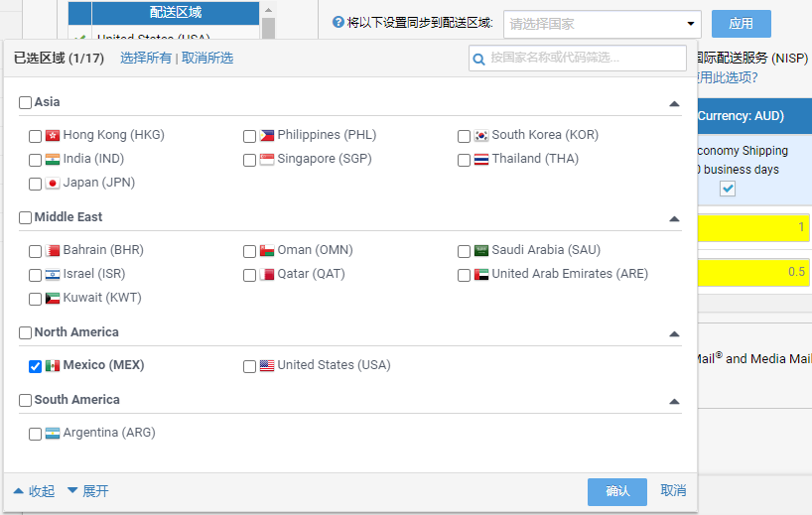Click the Japan flag icon

click(53, 184)
